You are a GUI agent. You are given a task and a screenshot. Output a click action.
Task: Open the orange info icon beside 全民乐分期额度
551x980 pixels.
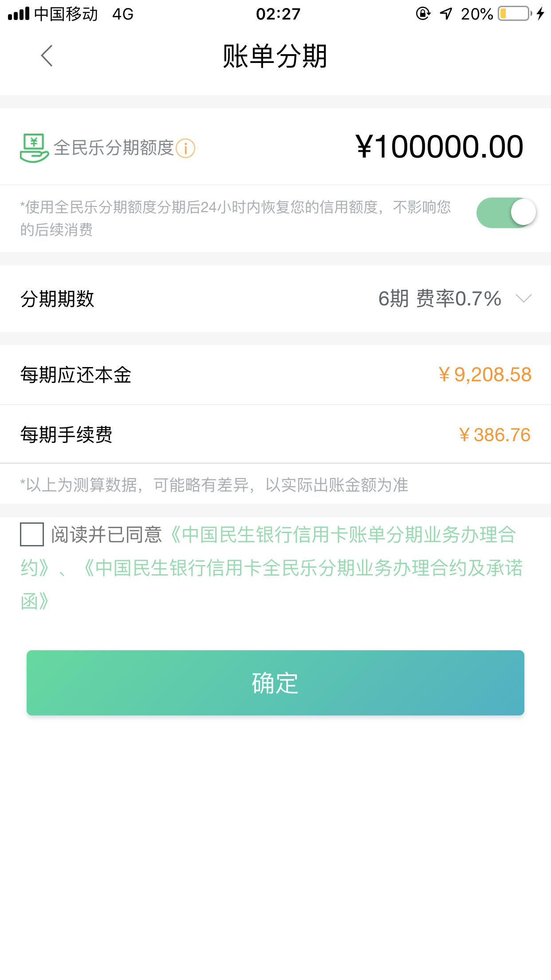185,148
